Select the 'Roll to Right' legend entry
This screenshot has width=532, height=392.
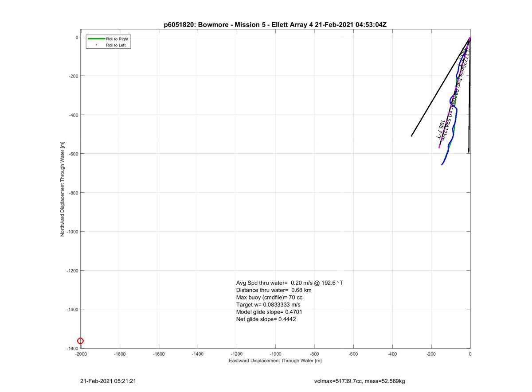point(117,39)
